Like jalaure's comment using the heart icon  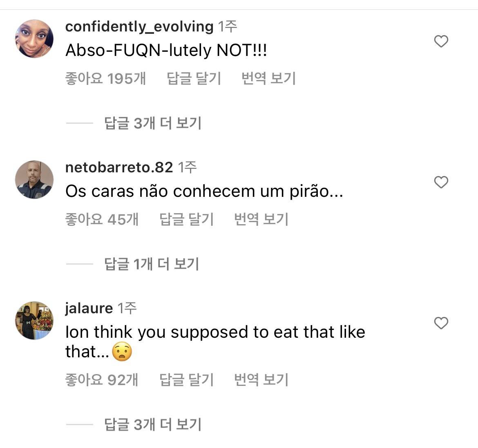click(x=441, y=323)
